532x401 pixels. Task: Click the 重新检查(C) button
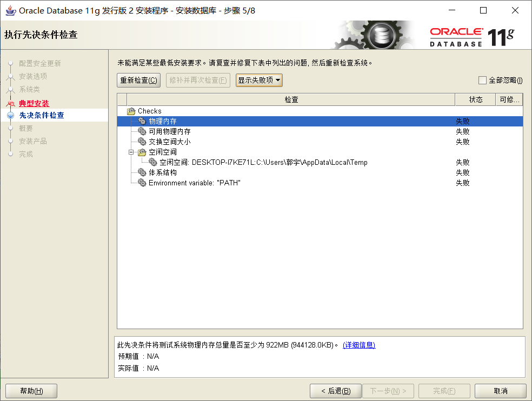(138, 80)
